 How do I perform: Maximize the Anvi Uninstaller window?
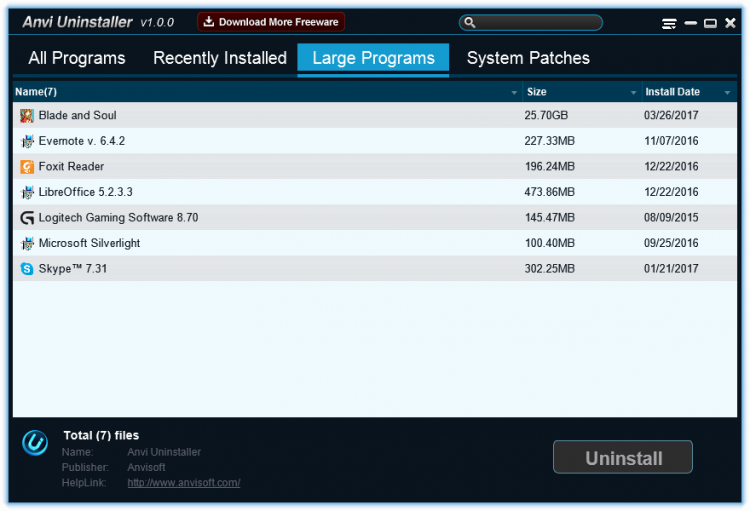[710, 23]
